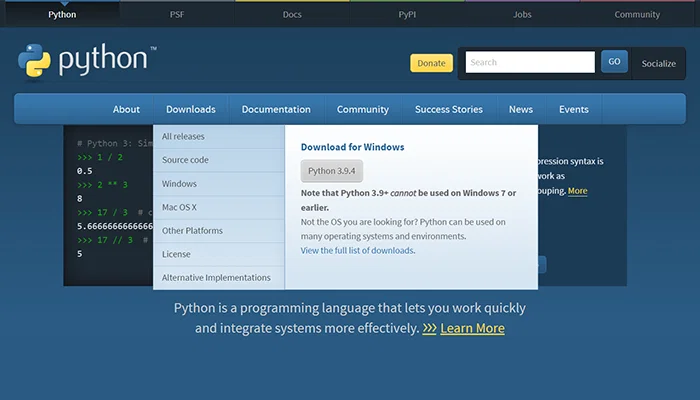Click the Learn More link
700x400 pixels.
pos(472,328)
